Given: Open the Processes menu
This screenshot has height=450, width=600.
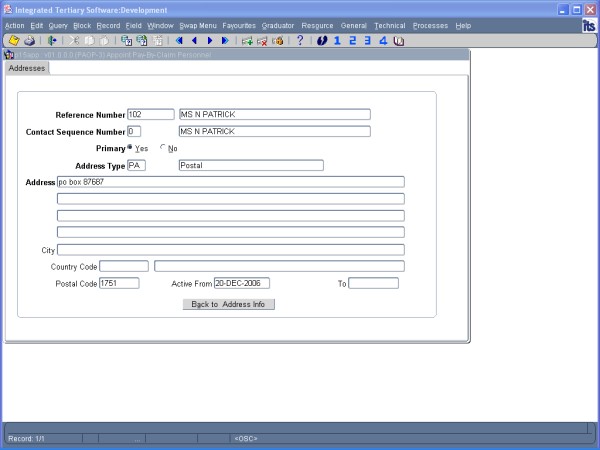Looking at the screenshot, I should point(430,25).
